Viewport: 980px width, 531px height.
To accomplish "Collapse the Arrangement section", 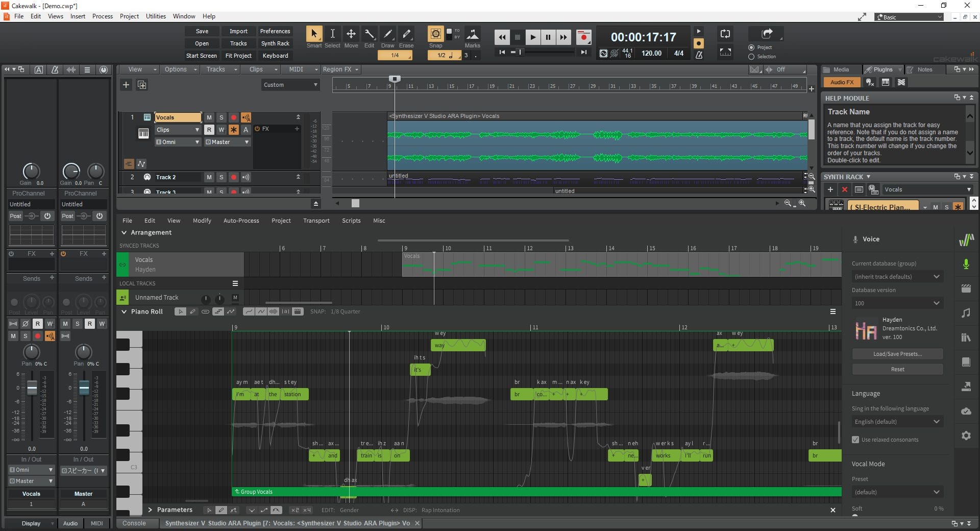I will (124, 232).
